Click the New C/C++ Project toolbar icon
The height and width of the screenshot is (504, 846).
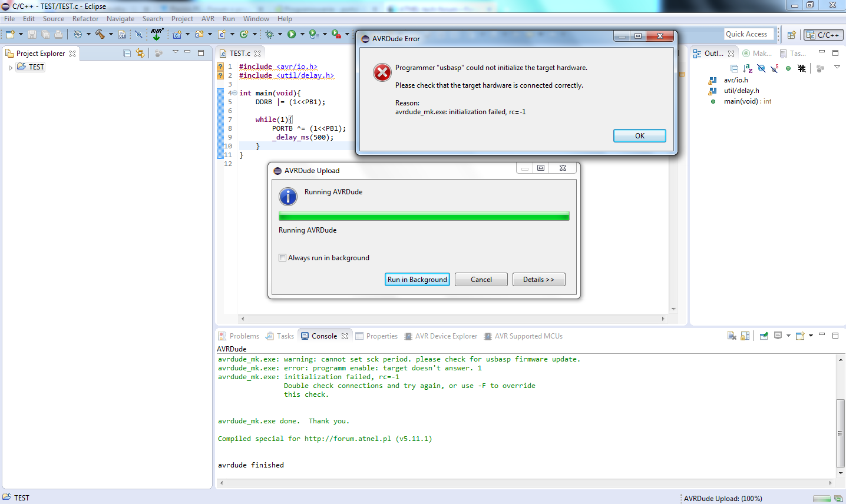[177, 34]
